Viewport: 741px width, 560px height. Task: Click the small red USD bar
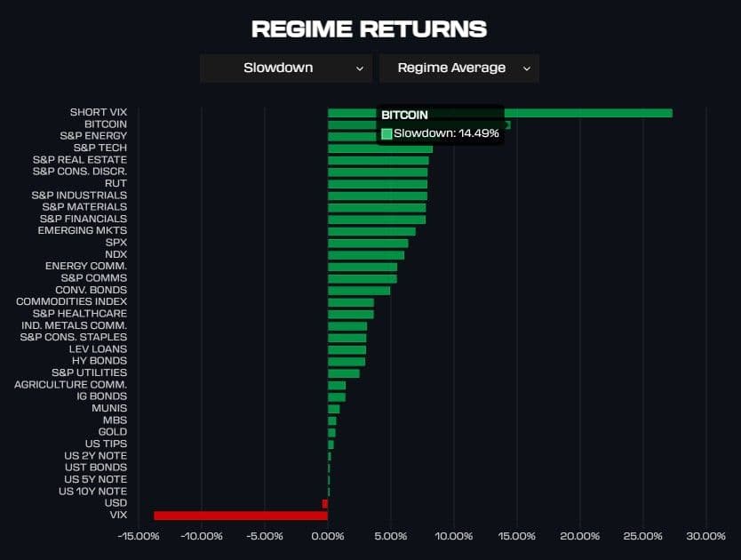pos(325,504)
